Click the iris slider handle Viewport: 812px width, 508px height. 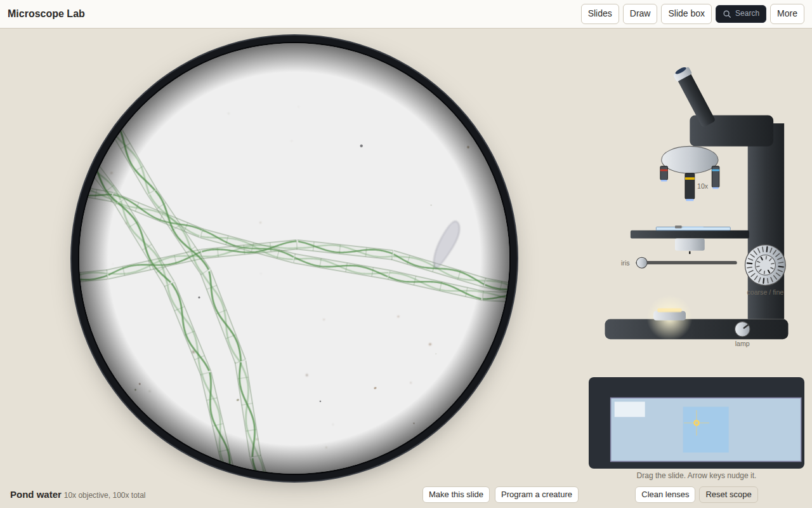click(642, 262)
